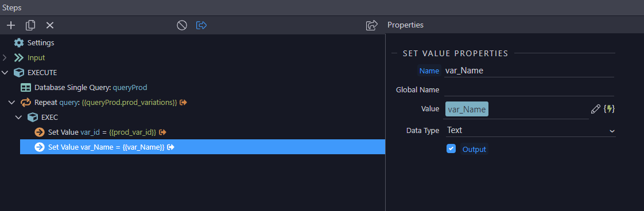The width and height of the screenshot is (644, 211).
Task: Click the Global Name input field
Action: (529, 90)
